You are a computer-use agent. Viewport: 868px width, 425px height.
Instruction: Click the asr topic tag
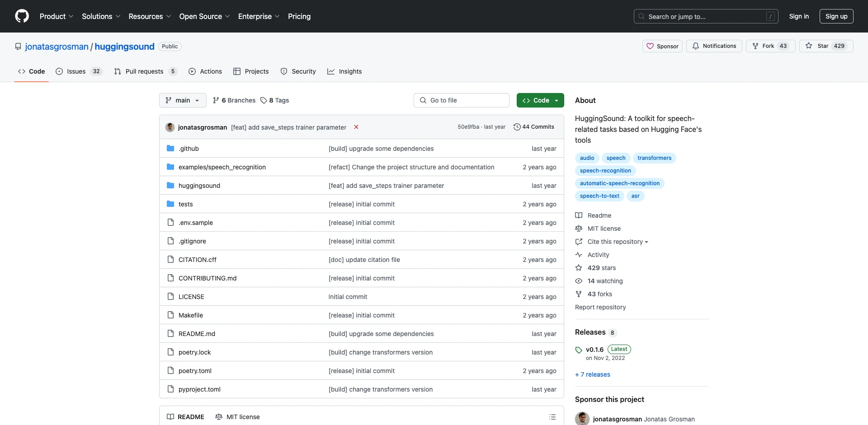tap(635, 196)
